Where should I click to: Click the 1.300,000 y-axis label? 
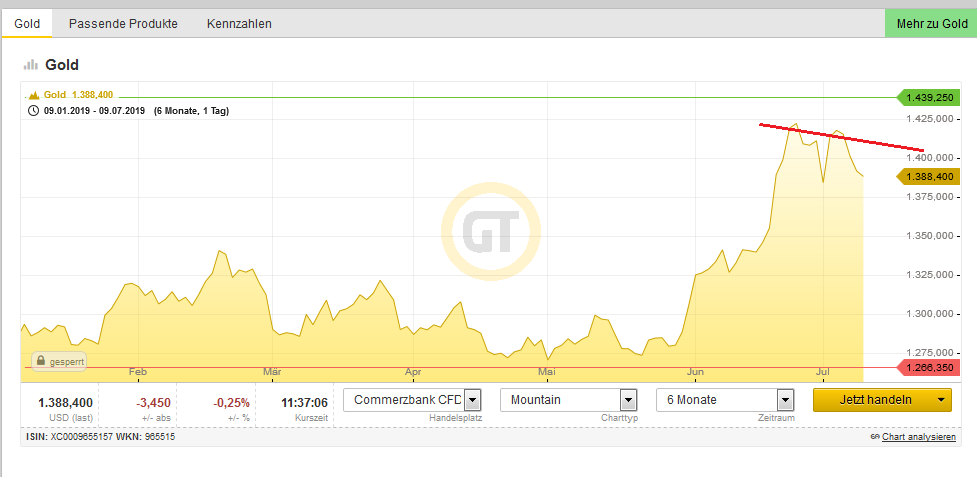point(929,314)
